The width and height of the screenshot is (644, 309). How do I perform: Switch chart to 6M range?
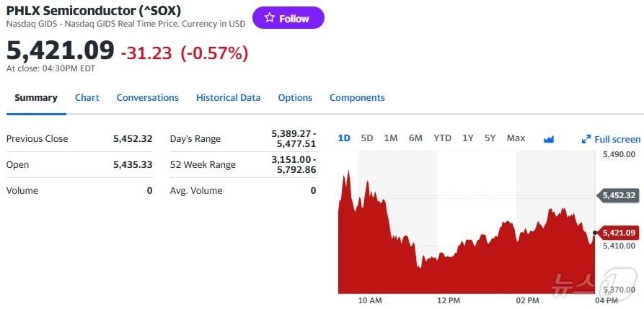tap(415, 138)
